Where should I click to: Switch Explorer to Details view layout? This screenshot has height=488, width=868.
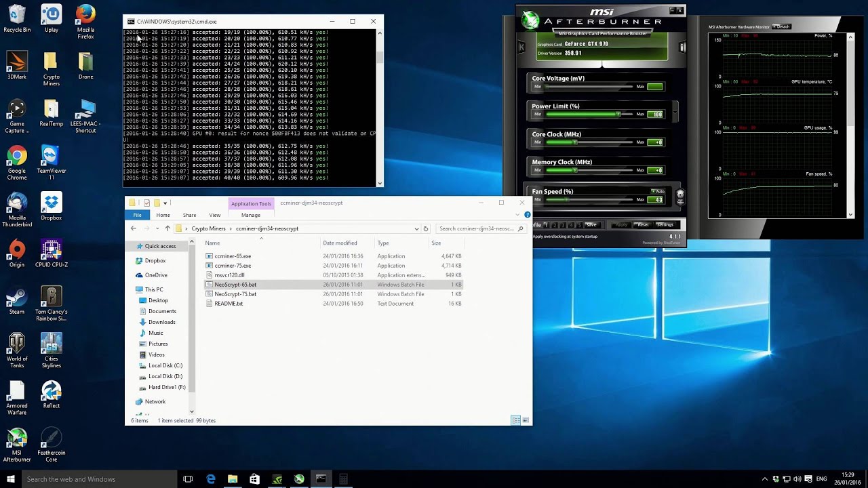point(516,420)
